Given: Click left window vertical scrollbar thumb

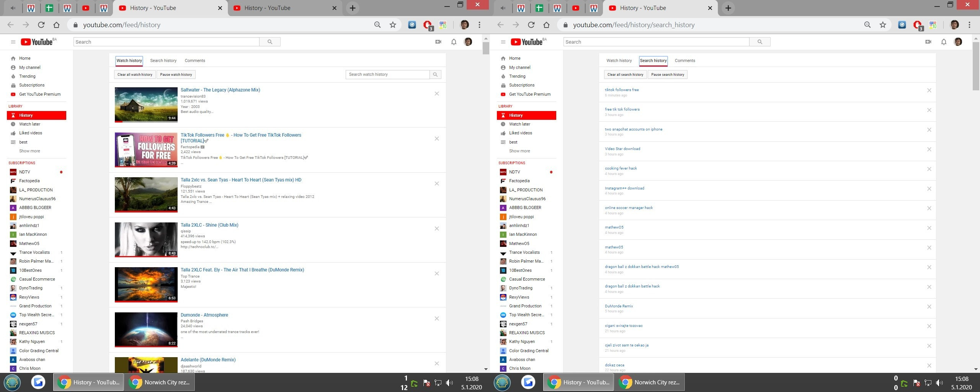Looking at the screenshot, I should 486,48.
